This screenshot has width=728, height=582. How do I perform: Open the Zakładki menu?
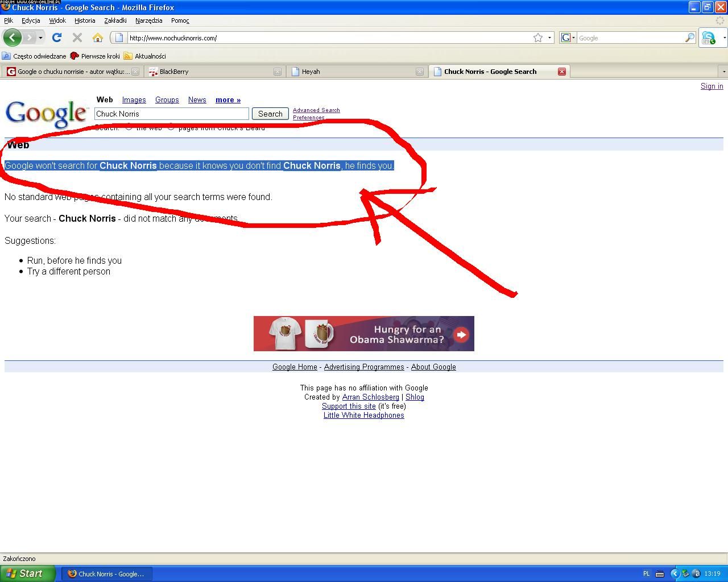click(x=115, y=20)
